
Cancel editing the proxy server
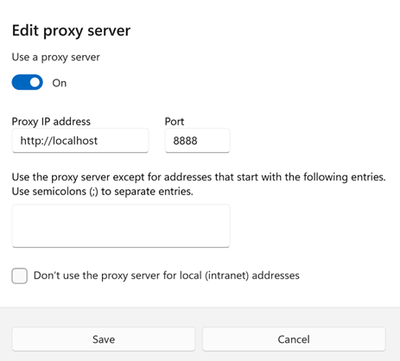(294, 339)
